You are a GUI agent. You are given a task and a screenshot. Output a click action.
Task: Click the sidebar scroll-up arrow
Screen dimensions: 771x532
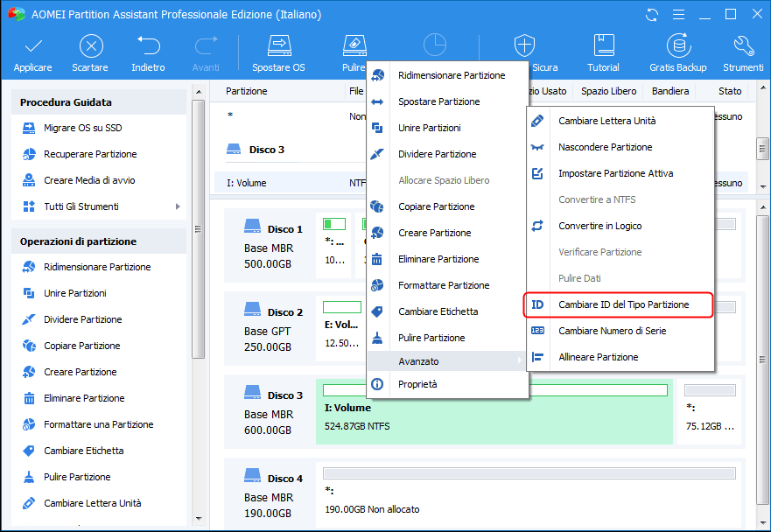point(199,92)
